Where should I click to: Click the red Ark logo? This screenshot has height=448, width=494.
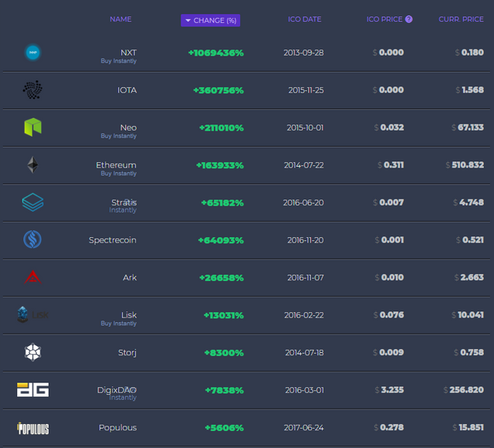pos(32,277)
